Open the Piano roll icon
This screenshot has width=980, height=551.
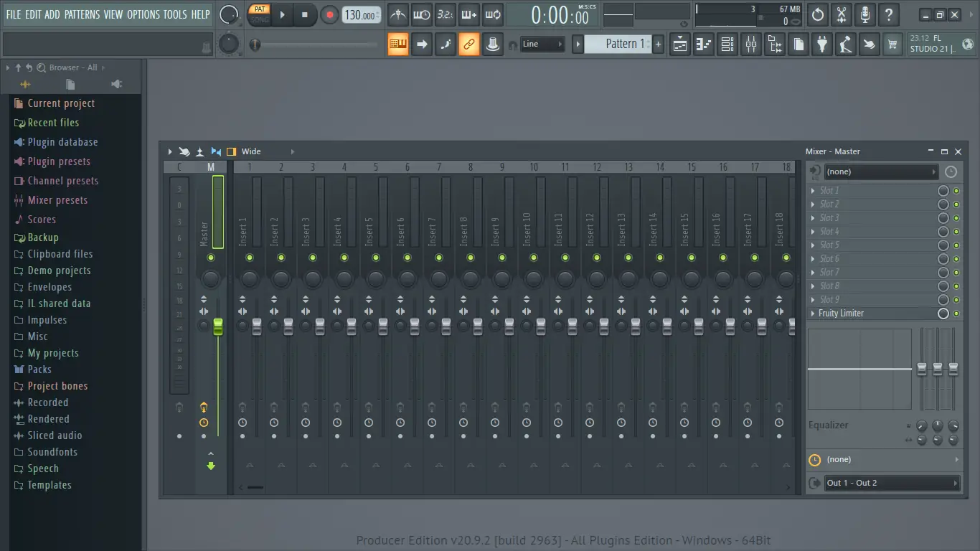point(703,44)
